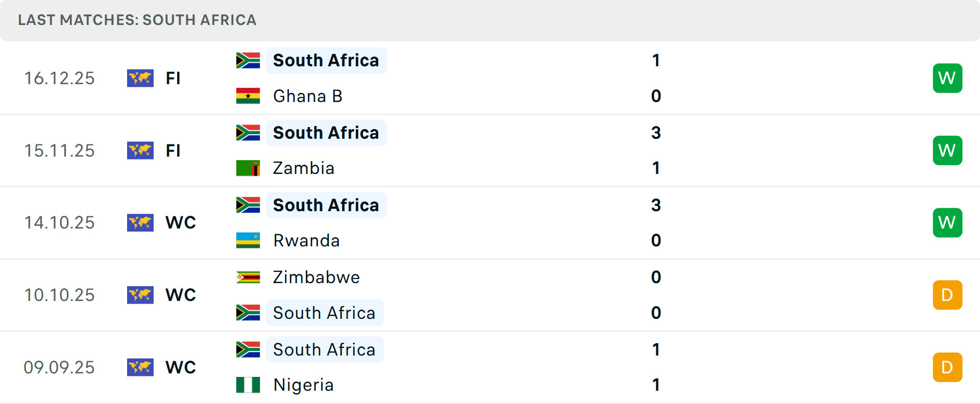Click the green W badge for Zambia match
The height and width of the screenshot is (404, 980).
tap(947, 150)
